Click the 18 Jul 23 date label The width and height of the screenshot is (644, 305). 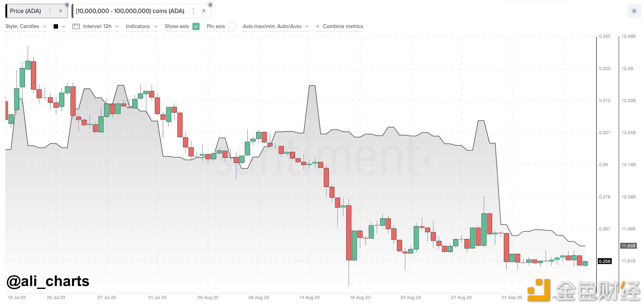pyautogui.click(x=17, y=298)
